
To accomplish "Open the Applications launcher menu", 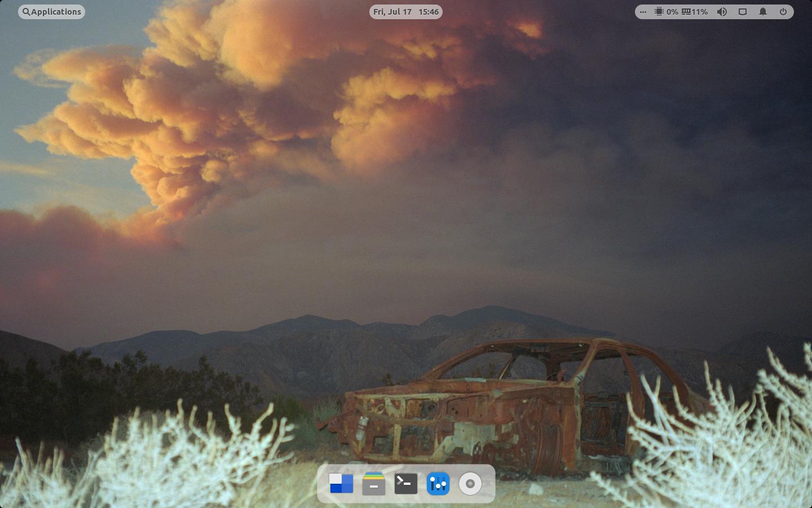I will 51,12.
